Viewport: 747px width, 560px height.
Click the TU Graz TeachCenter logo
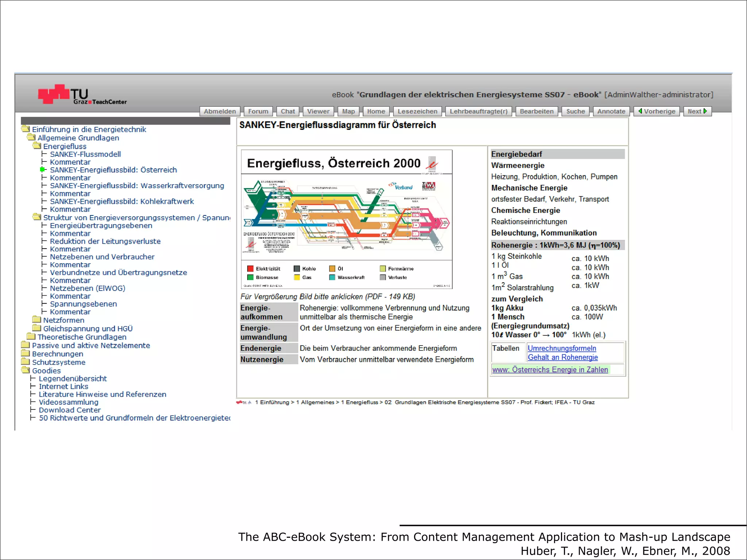pyautogui.click(x=82, y=95)
